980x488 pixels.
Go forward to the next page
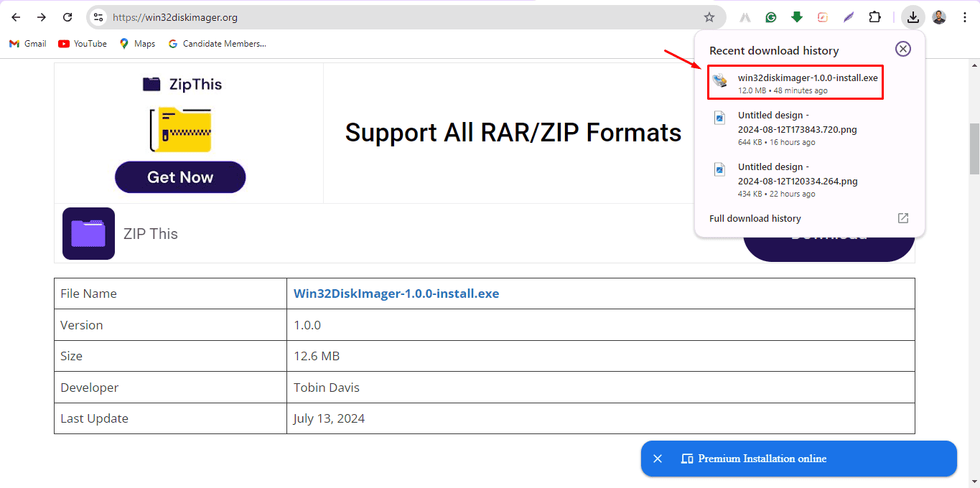coord(42,17)
